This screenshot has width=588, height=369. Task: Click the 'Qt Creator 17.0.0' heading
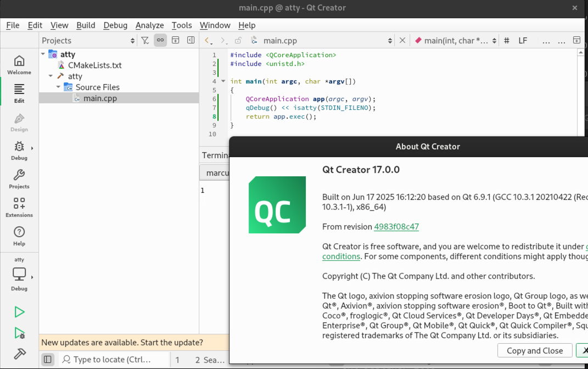pyautogui.click(x=361, y=170)
